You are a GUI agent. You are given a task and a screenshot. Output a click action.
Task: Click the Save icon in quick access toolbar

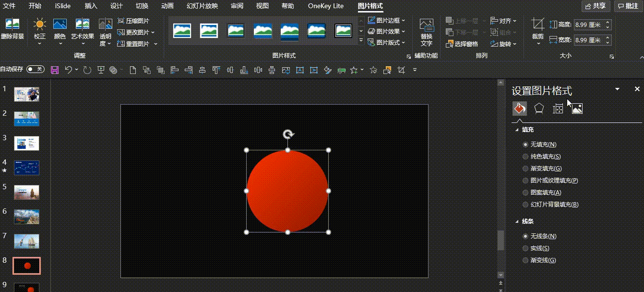click(x=54, y=70)
